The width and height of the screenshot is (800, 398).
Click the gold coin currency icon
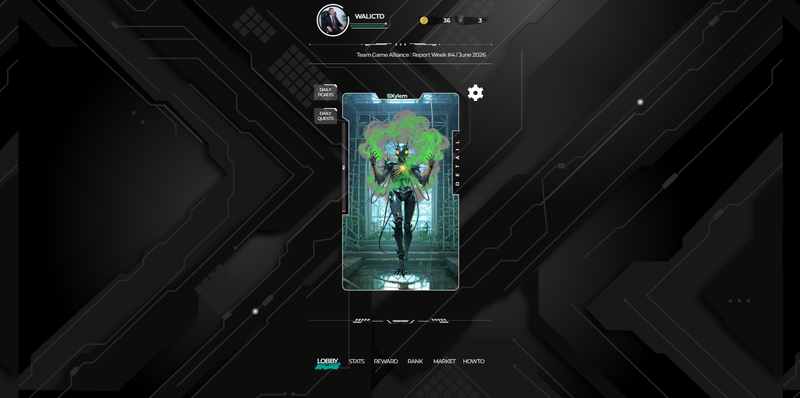pyautogui.click(x=423, y=20)
